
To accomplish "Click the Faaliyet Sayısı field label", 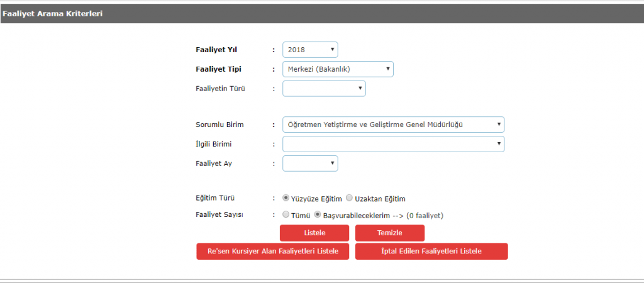I will pos(219,215).
